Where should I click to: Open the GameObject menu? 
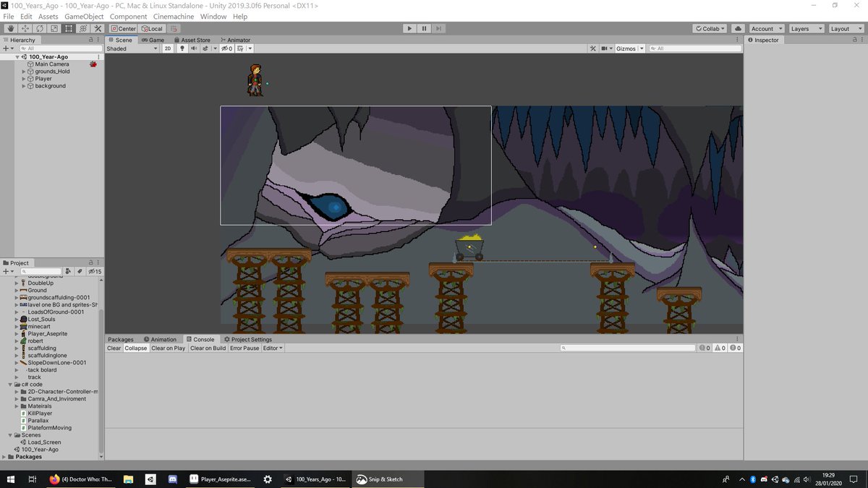84,16
